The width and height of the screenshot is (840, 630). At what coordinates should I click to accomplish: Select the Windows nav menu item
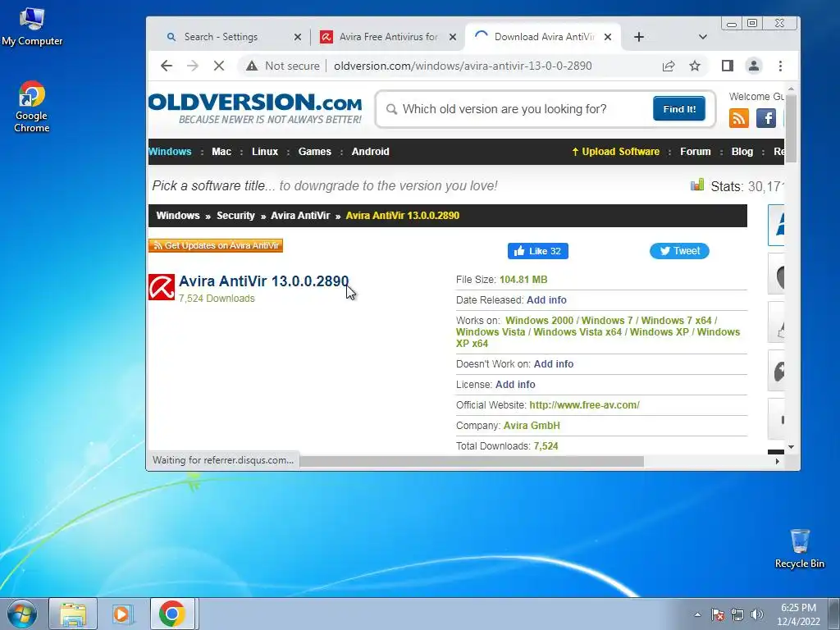tap(170, 152)
